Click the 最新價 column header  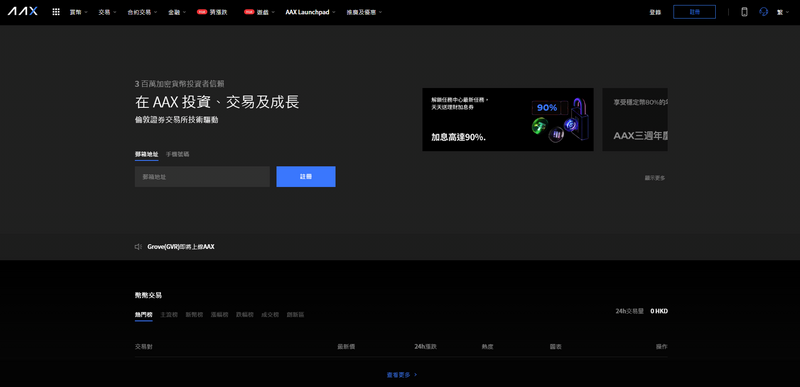[346, 347]
